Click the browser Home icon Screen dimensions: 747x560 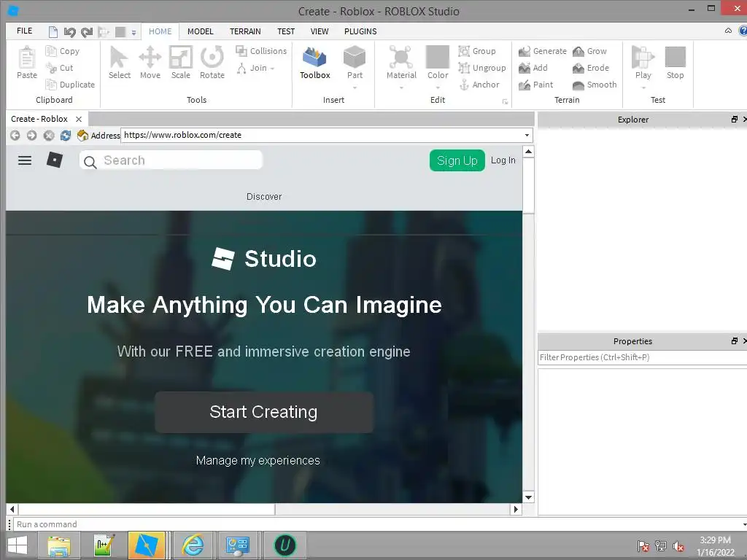(x=82, y=135)
